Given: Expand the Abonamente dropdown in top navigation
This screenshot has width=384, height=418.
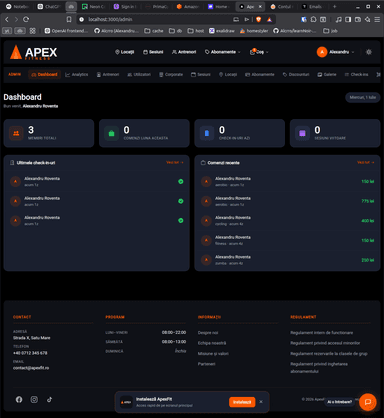Looking at the screenshot, I should 222,52.
